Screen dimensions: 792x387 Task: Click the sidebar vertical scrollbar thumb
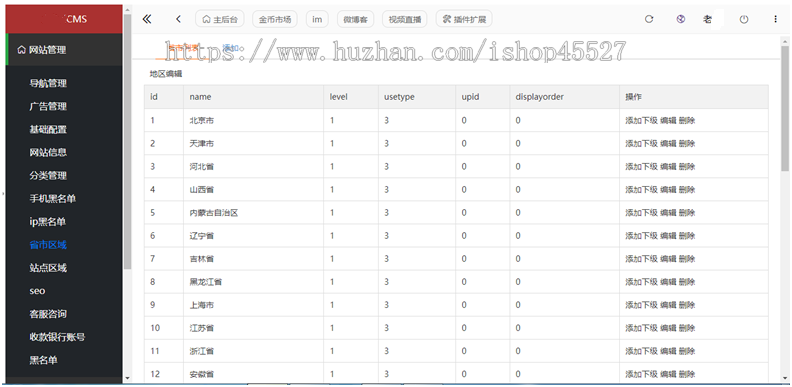(x=127, y=141)
